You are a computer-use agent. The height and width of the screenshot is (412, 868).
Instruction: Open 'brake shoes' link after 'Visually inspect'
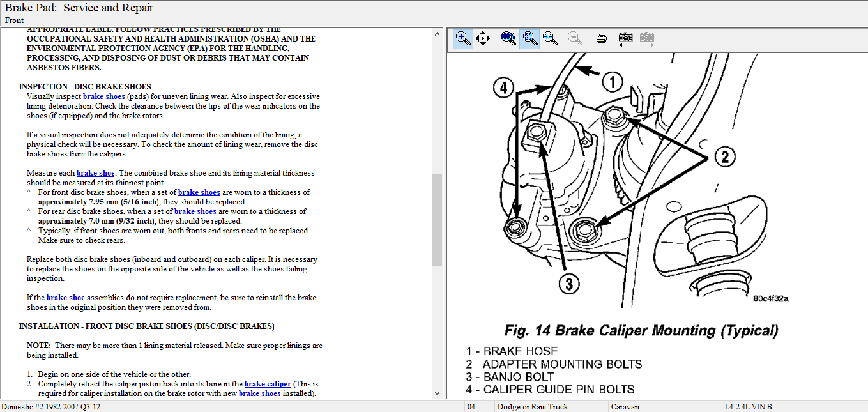[x=103, y=96]
